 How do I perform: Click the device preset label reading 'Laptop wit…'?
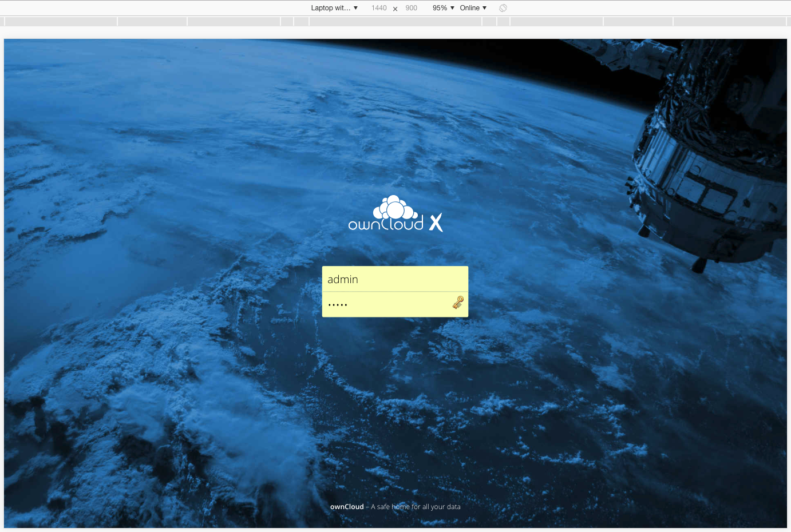tap(331, 7)
